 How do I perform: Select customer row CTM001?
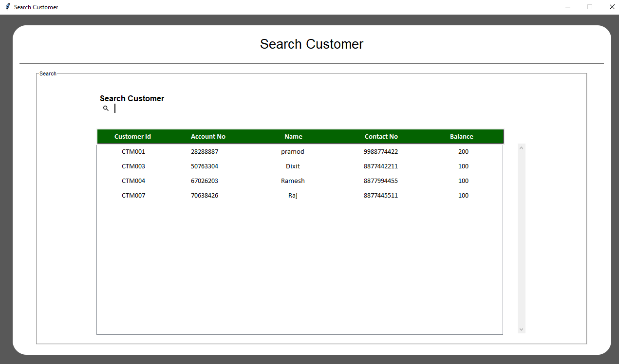[133, 152]
